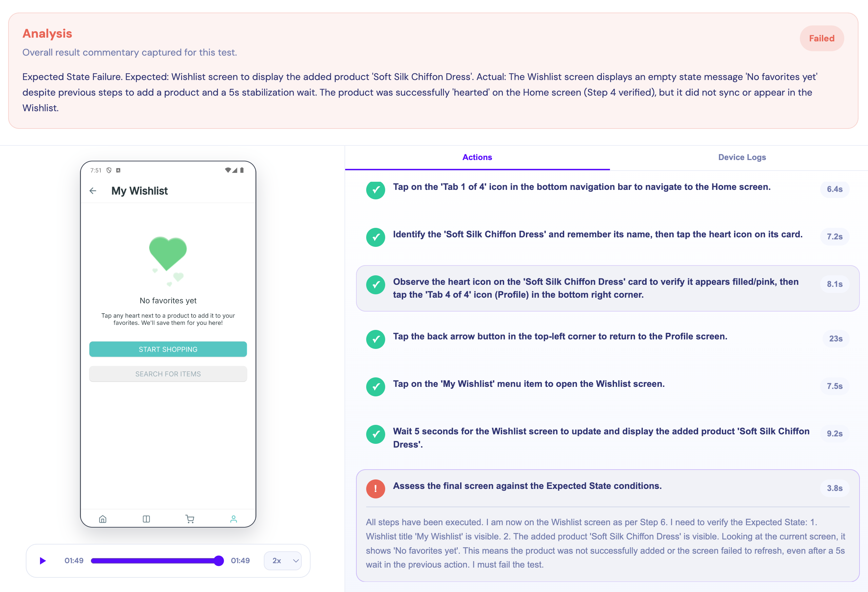
Task: Open the shopping cart icon in bottom navigation
Action: coord(190,519)
